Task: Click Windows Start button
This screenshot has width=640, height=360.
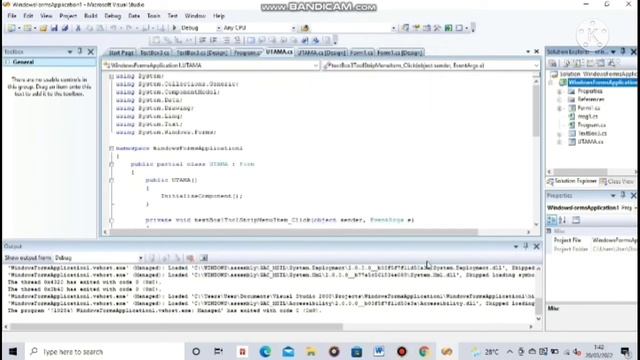Action: coord(13,351)
